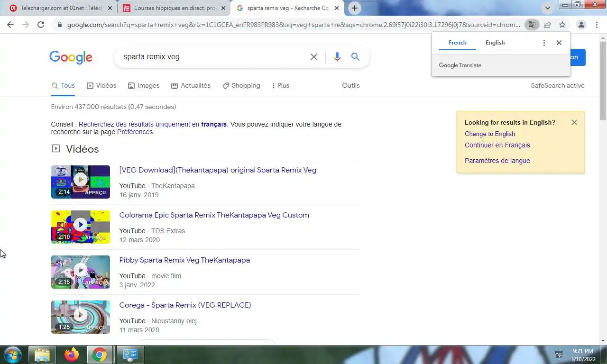Image resolution: width=607 pixels, height=364 pixels.
Task: Open 'Colorama Epic Sparta Remix' video result
Action: point(214,215)
